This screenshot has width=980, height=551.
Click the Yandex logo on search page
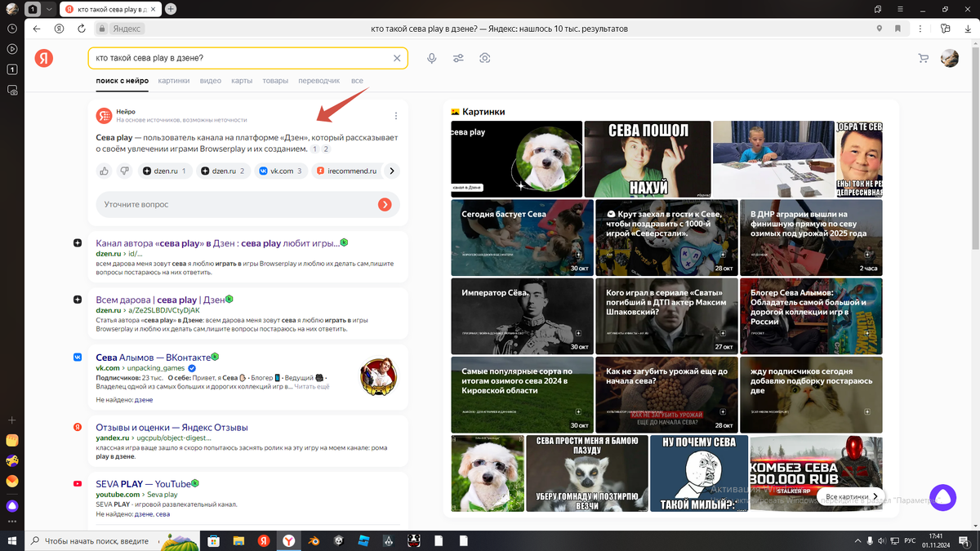click(44, 58)
